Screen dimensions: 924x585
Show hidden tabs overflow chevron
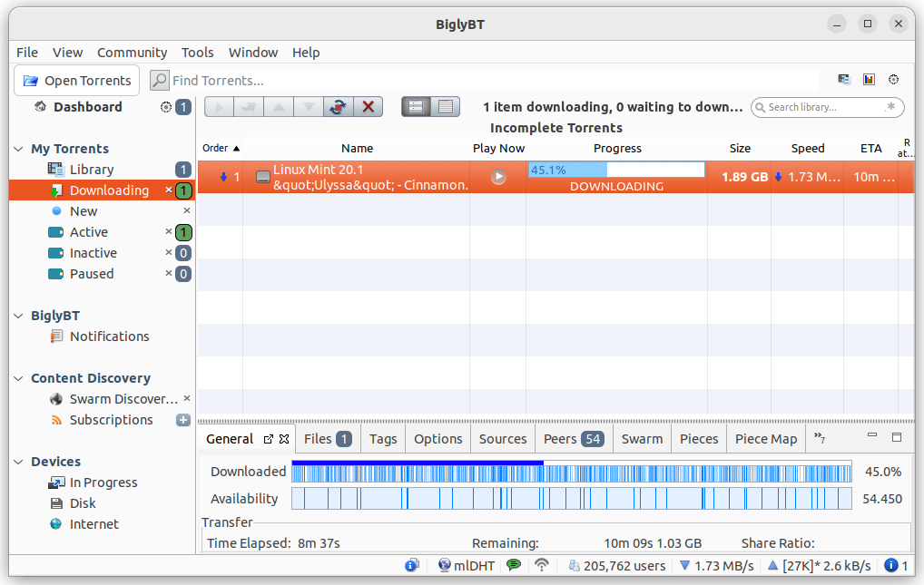819,438
